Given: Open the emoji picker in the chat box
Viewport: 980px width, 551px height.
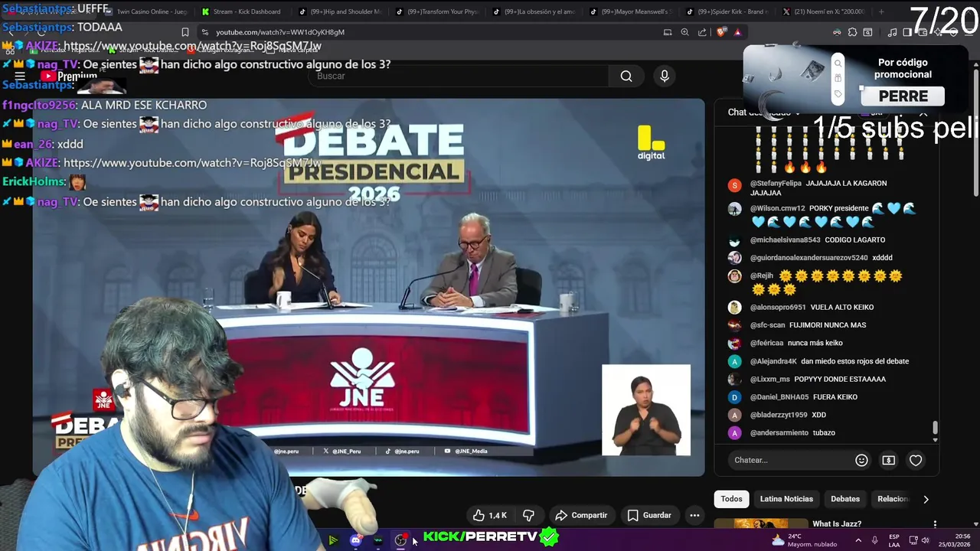Looking at the screenshot, I should point(861,460).
